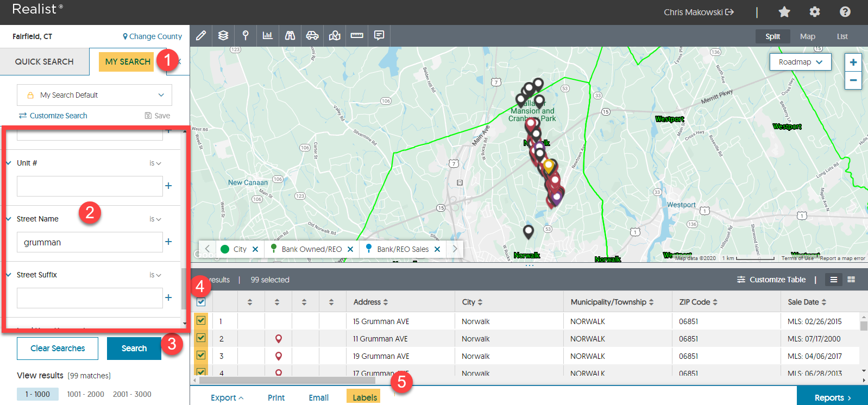This screenshot has width=868, height=405.
Task: Open the binoculars search tool
Action: click(x=290, y=36)
